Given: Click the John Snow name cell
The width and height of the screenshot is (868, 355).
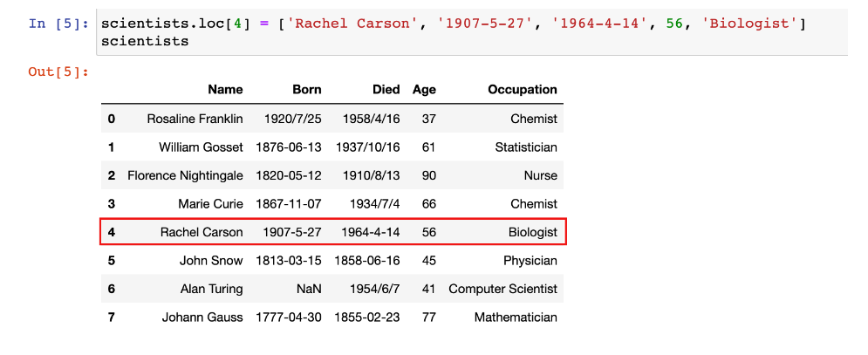Looking at the screenshot, I should (211, 260).
